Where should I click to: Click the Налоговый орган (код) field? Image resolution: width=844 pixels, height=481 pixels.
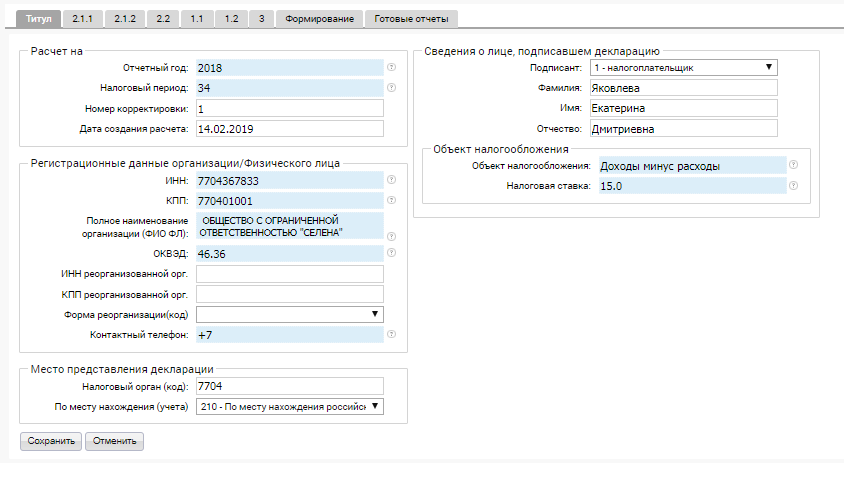(290, 386)
